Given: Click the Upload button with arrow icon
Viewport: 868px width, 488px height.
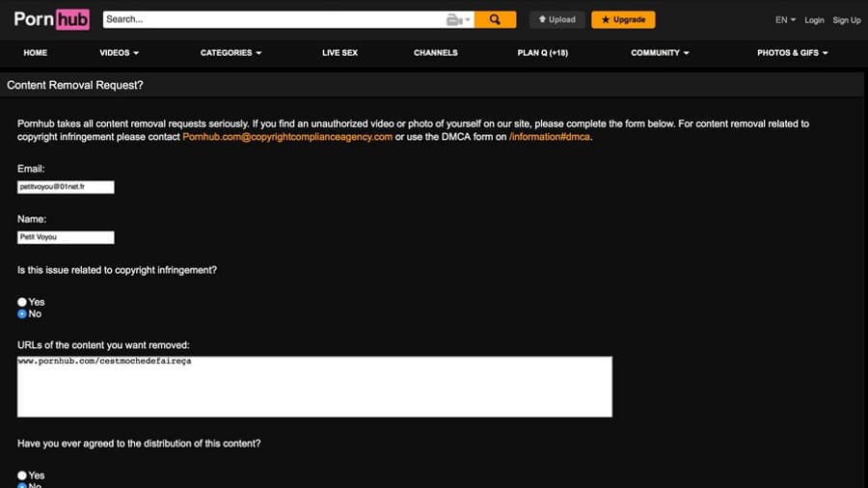Looking at the screenshot, I should [556, 19].
